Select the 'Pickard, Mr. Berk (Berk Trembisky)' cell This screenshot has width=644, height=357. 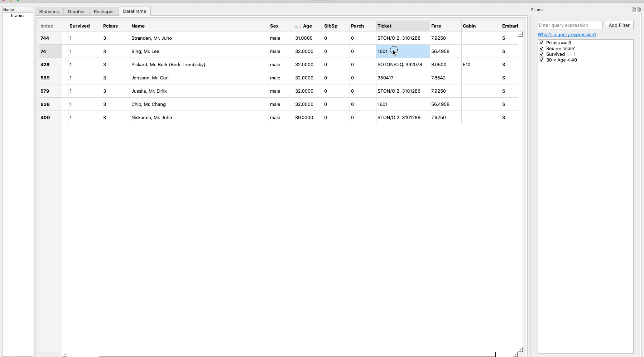tap(200, 64)
